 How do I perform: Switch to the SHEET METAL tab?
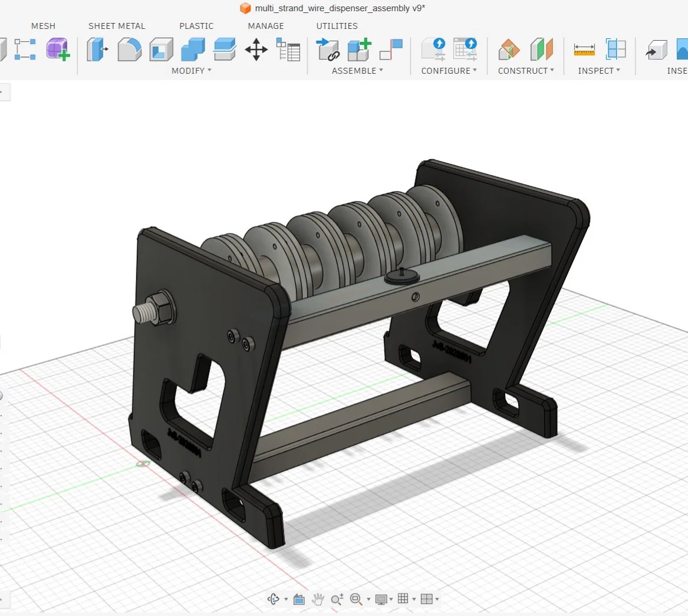point(117,26)
